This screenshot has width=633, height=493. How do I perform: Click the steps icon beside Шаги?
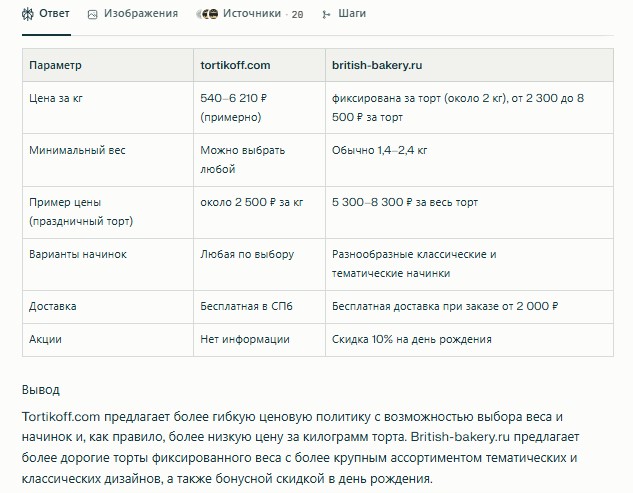[x=326, y=15]
